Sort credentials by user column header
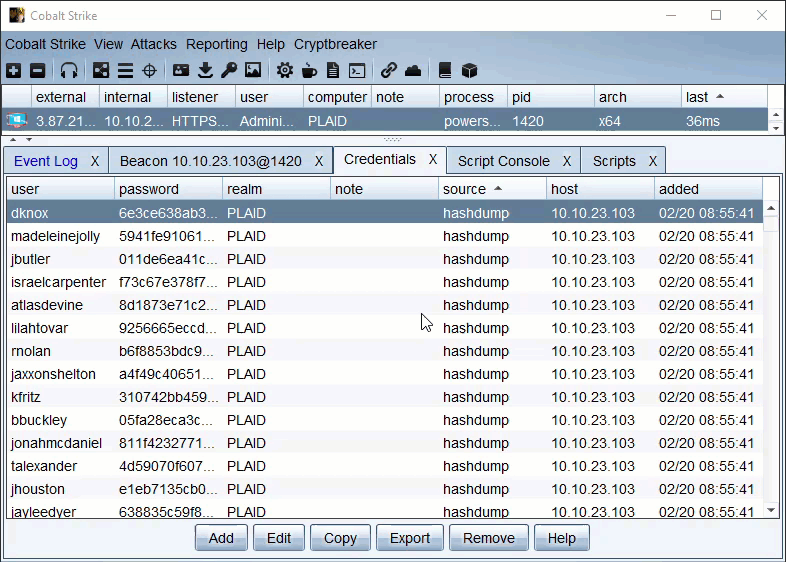 coord(61,189)
